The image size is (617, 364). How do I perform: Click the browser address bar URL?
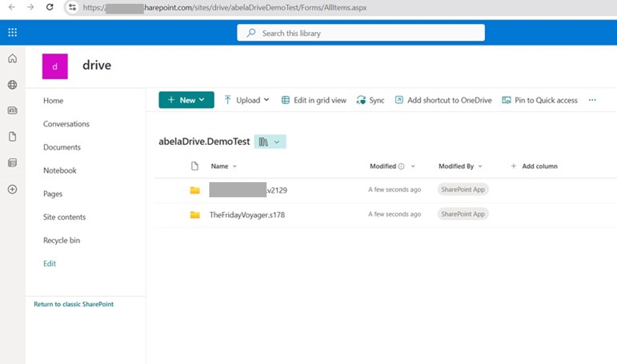tap(225, 8)
